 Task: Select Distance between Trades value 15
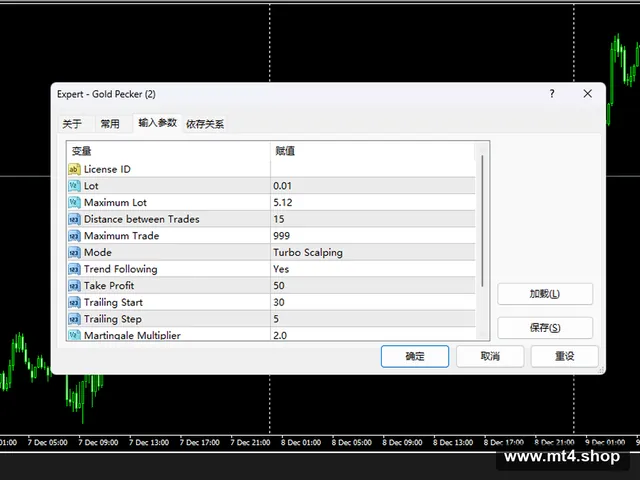(x=373, y=219)
